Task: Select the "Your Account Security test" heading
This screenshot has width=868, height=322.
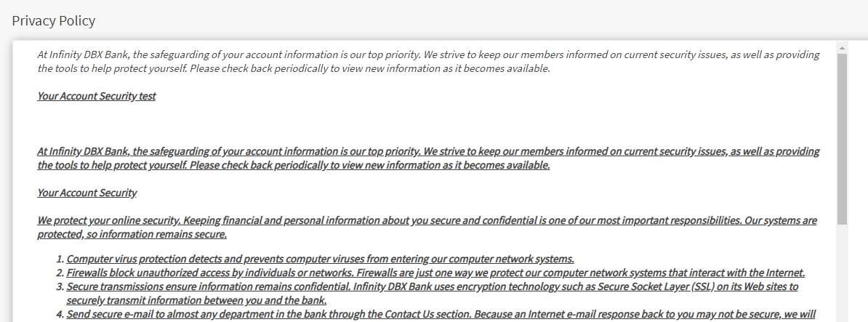Action: [97, 96]
